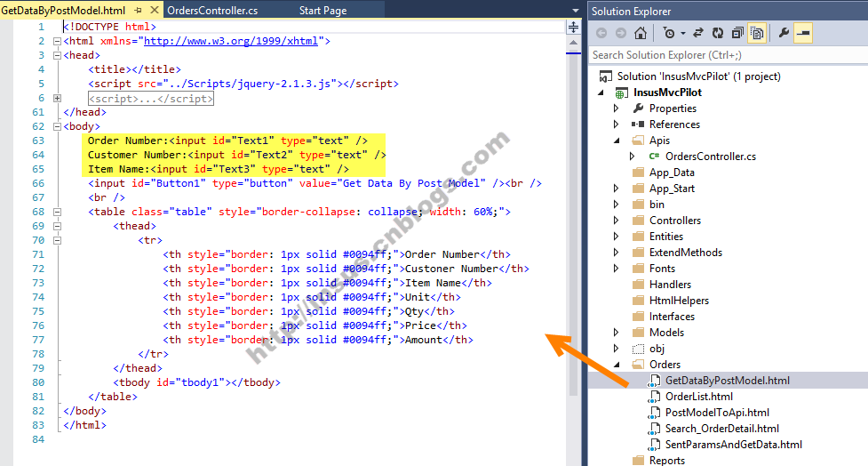
Task: Close the GetDataByPostModel.html tab
Action: coord(155,10)
